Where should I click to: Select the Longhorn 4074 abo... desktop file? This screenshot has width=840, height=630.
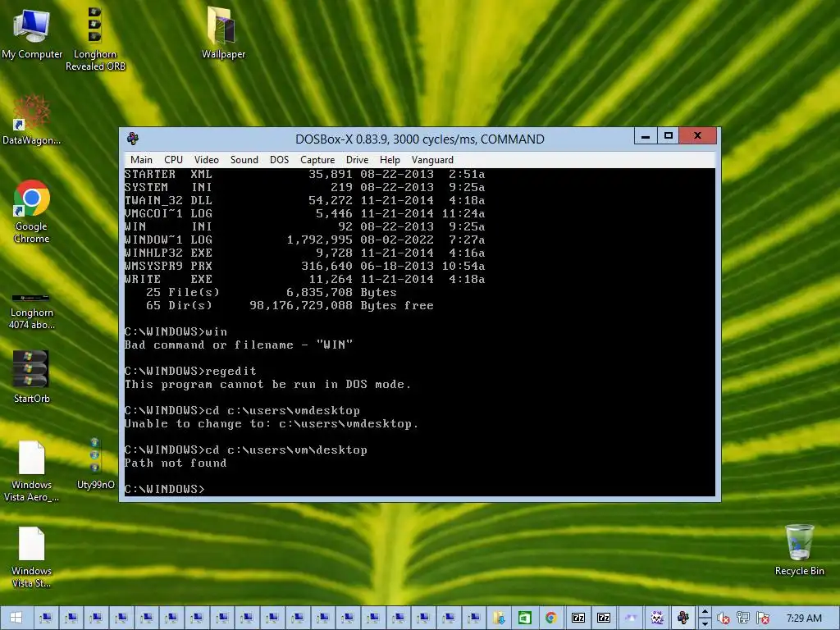pyautogui.click(x=32, y=311)
